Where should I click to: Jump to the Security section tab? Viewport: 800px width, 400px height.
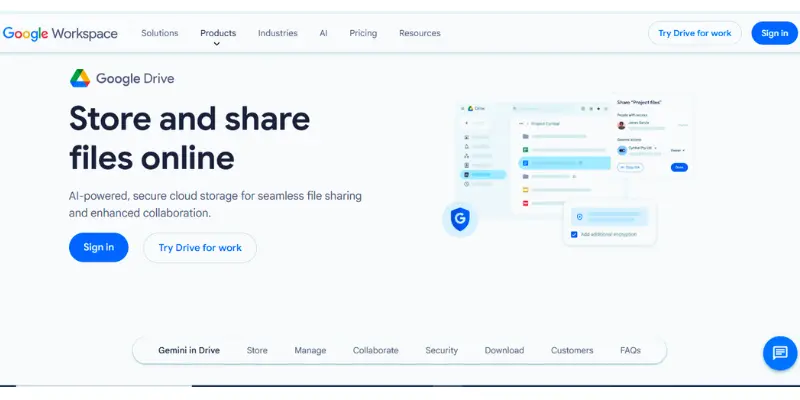pyautogui.click(x=441, y=351)
